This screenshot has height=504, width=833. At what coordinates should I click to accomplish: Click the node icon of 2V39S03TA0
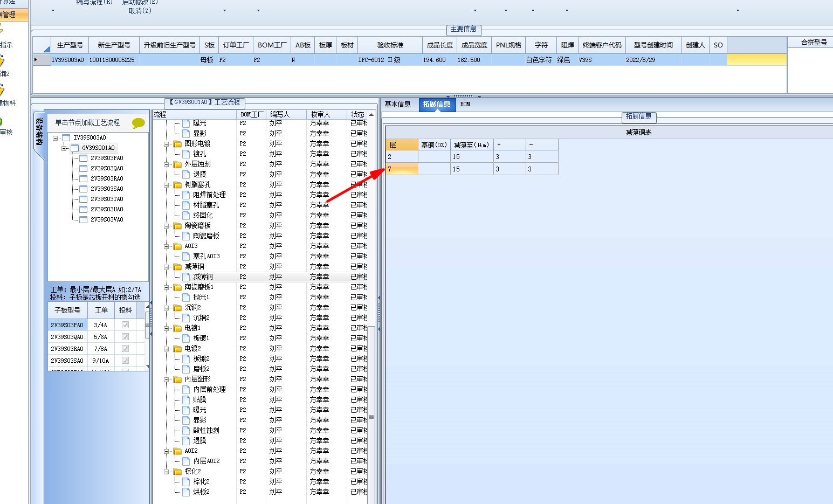pyautogui.click(x=83, y=199)
